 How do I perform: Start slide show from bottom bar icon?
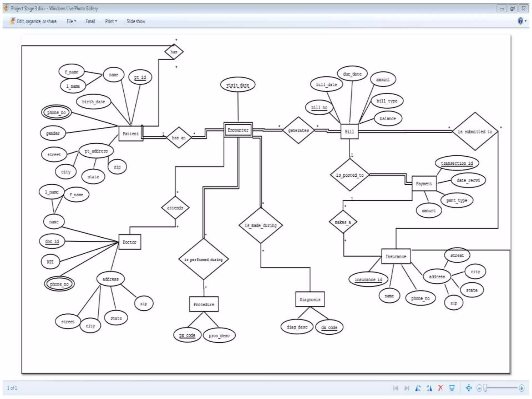[x=452, y=388]
